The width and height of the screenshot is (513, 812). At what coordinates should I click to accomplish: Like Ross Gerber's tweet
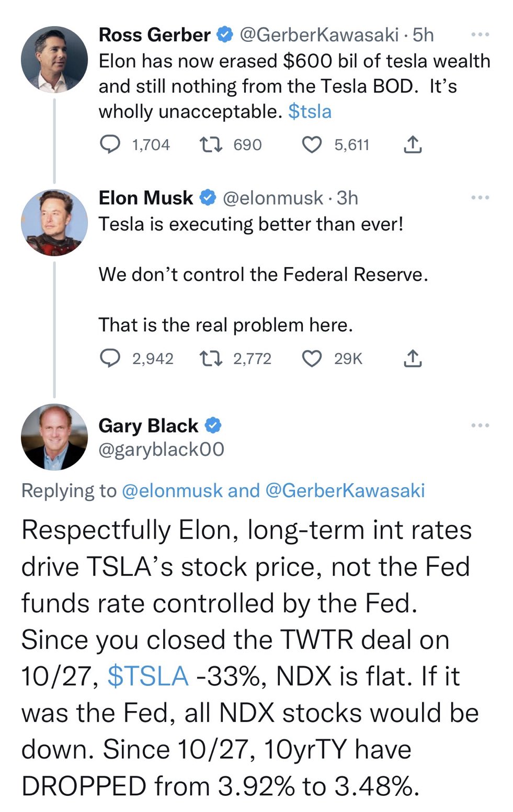click(x=312, y=144)
